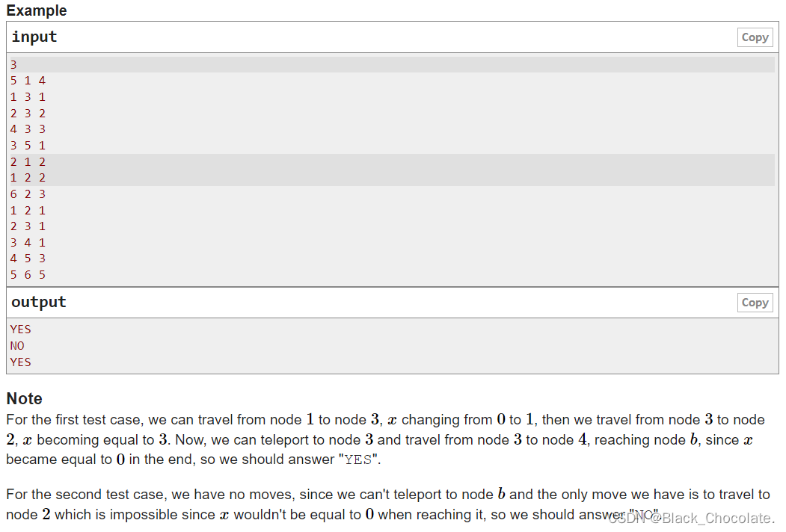The width and height of the screenshot is (786, 532).
Task: Select input line "6 2 3"
Action: 28,194
